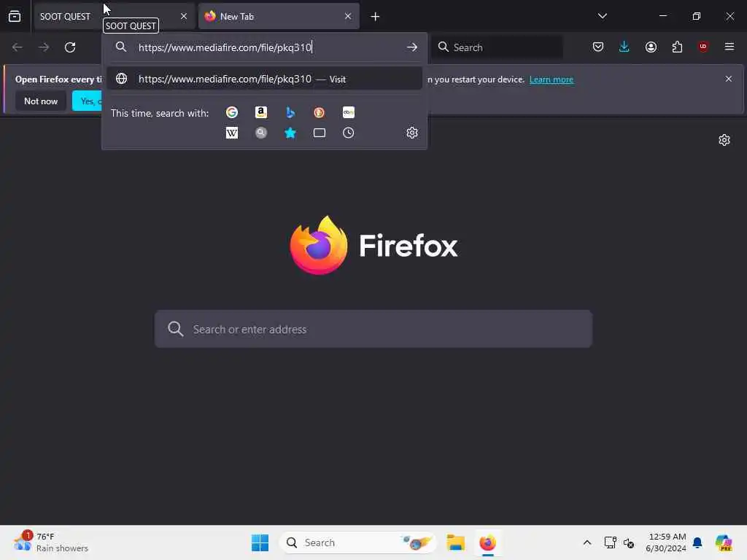Open Copilot preview in taskbar

[x=724, y=542]
